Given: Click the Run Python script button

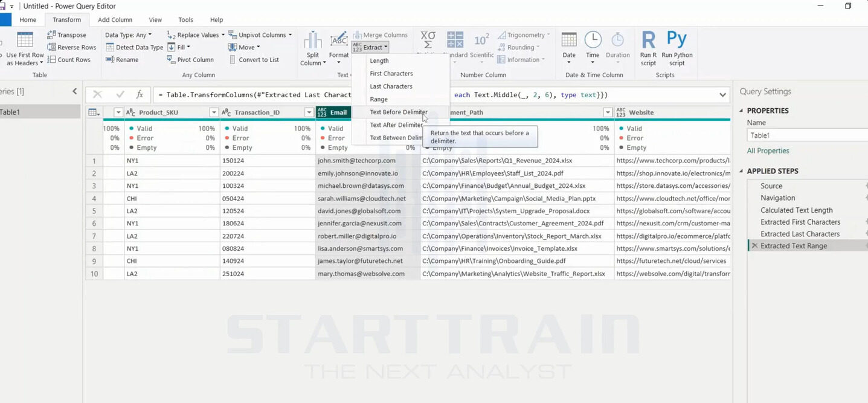Looking at the screenshot, I should coord(677,48).
